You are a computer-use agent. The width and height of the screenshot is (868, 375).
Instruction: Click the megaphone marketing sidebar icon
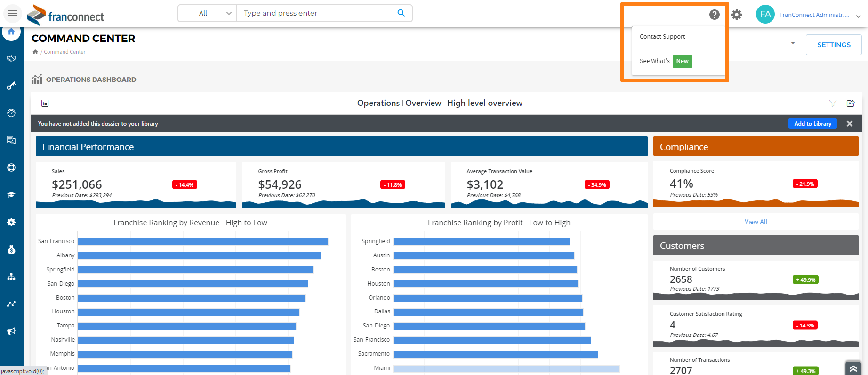[11, 331]
